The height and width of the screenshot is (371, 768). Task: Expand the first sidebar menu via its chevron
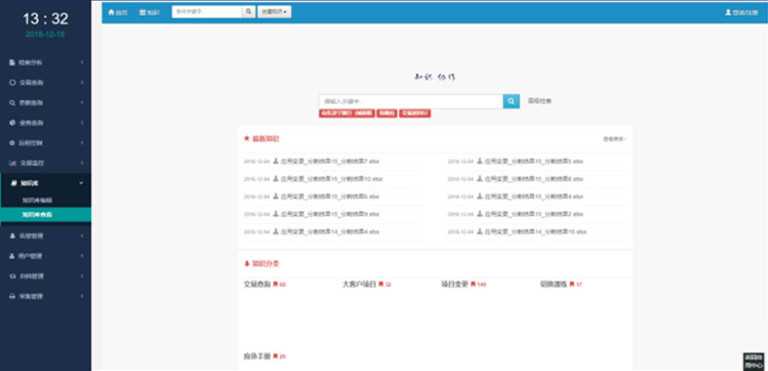coord(82,63)
